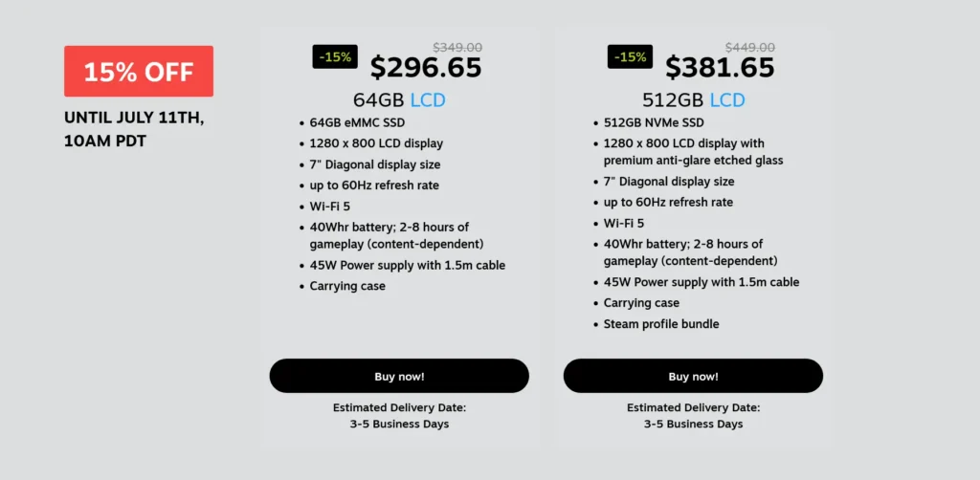980x480 pixels.
Task: Click the $296.65 discounted price
Action: 426,68
